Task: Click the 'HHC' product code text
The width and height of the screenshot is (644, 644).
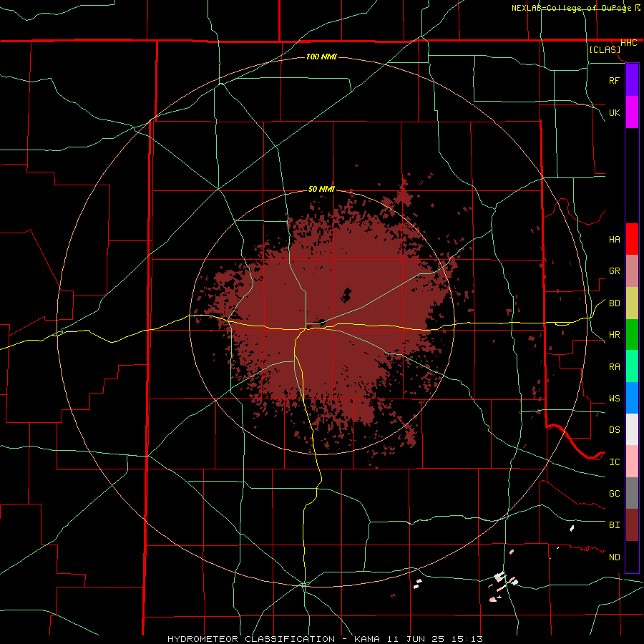Action: [629, 43]
